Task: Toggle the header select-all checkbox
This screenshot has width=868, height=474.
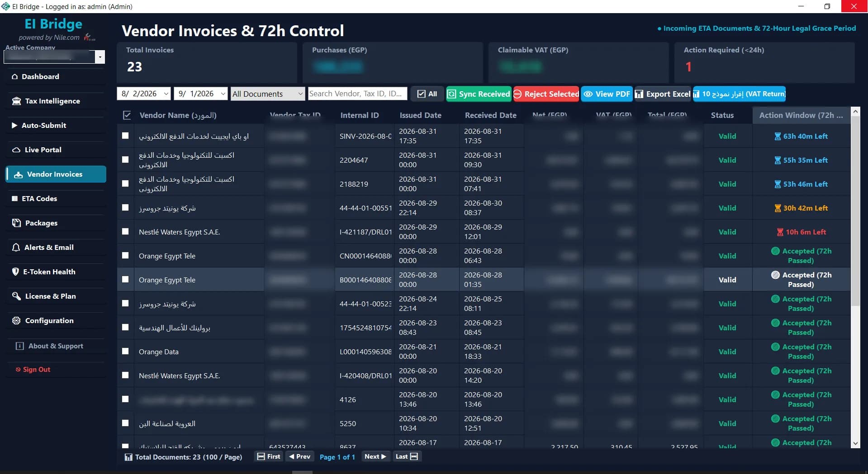Action: coord(127,115)
